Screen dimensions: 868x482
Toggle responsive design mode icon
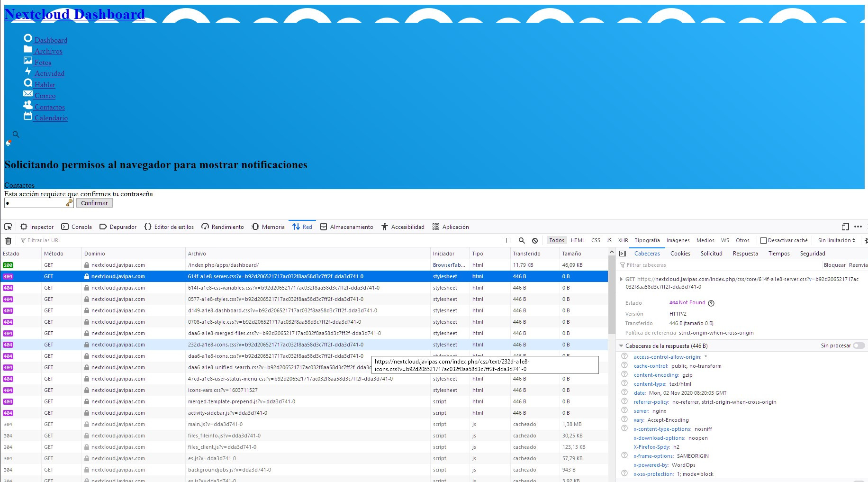tap(845, 227)
